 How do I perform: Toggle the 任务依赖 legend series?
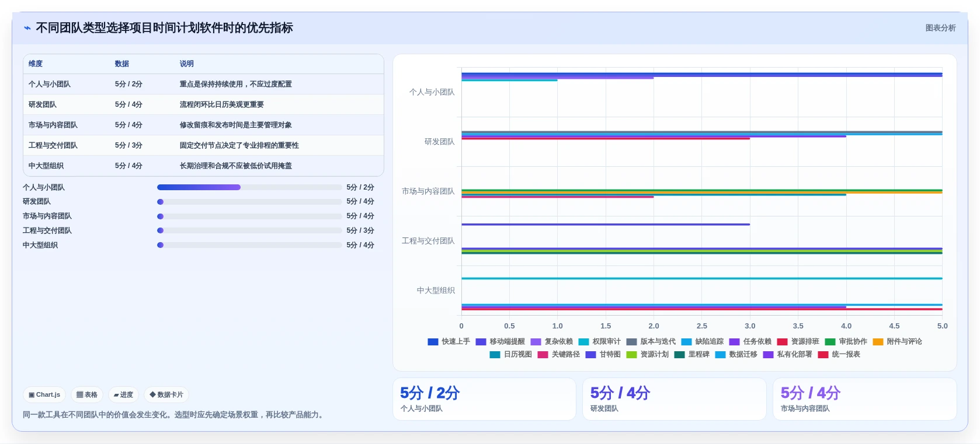[750, 342]
